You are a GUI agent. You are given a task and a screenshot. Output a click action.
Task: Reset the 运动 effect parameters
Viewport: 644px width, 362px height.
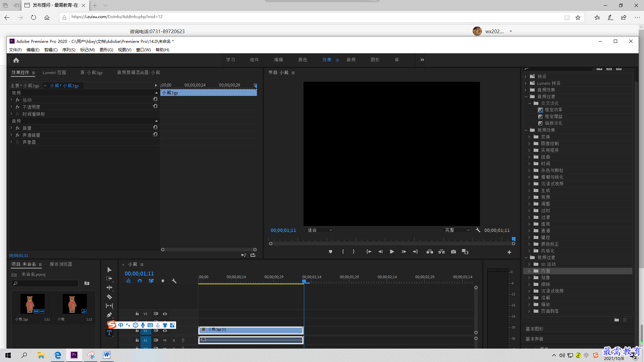point(155,99)
